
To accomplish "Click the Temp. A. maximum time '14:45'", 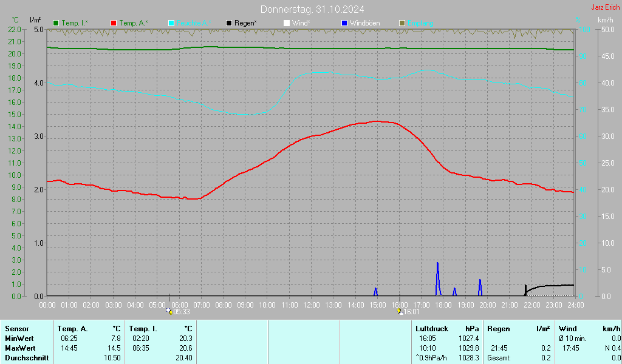I will click(x=69, y=348).
